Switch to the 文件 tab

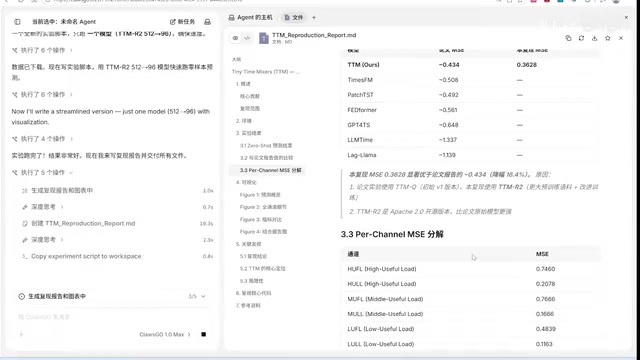294,18
